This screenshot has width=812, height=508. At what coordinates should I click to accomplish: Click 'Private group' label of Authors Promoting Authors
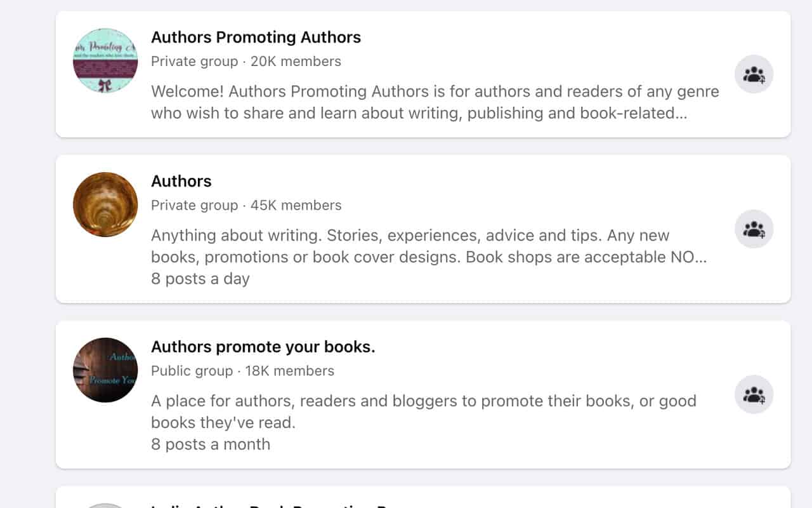coord(194,62)
